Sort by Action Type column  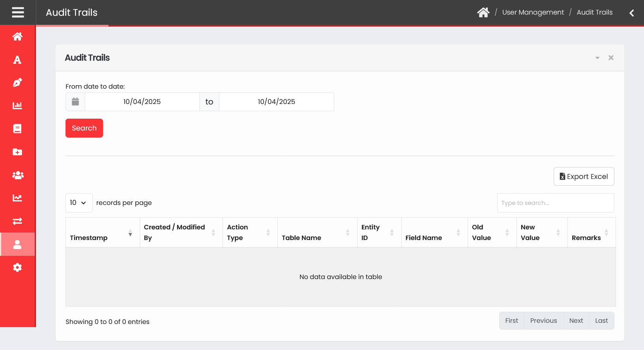pos(250,233)
